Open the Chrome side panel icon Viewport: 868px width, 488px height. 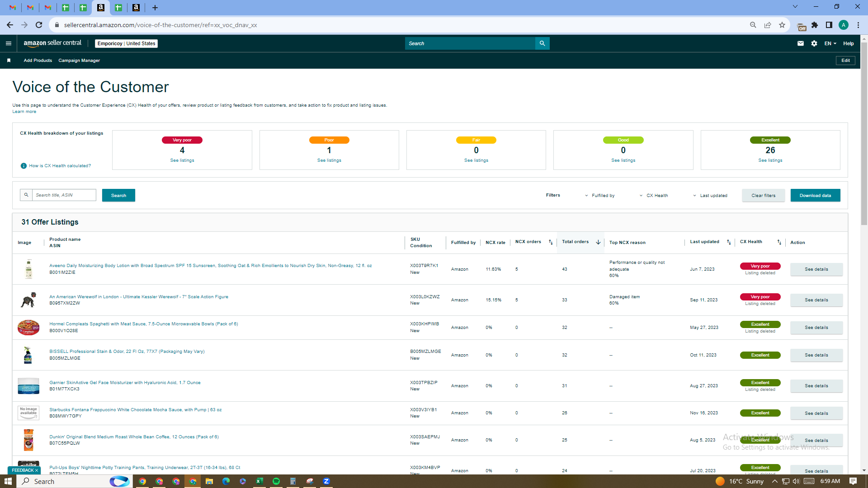829,25
